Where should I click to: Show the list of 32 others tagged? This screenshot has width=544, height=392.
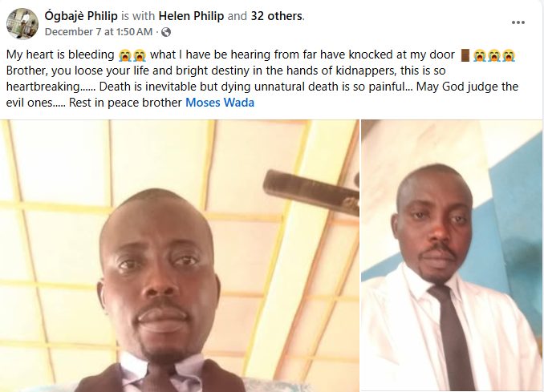tap(277, 16)
